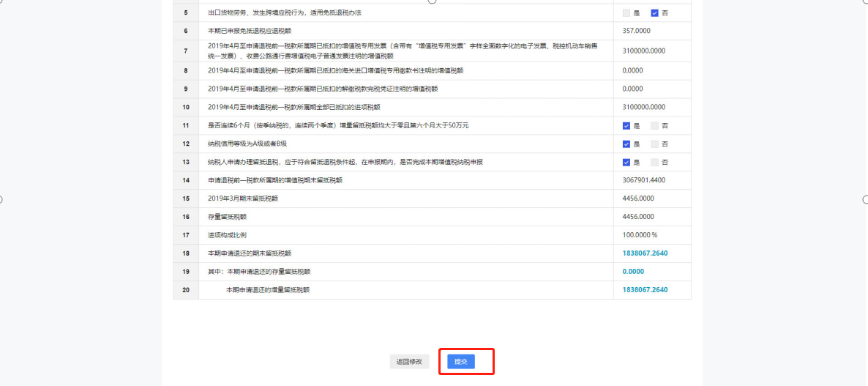This screenshot has height=386, width=868.
Task: Click the 2019年3月期末留抵税额 row label
Action: pyautogui.click(x=243, y=198)
